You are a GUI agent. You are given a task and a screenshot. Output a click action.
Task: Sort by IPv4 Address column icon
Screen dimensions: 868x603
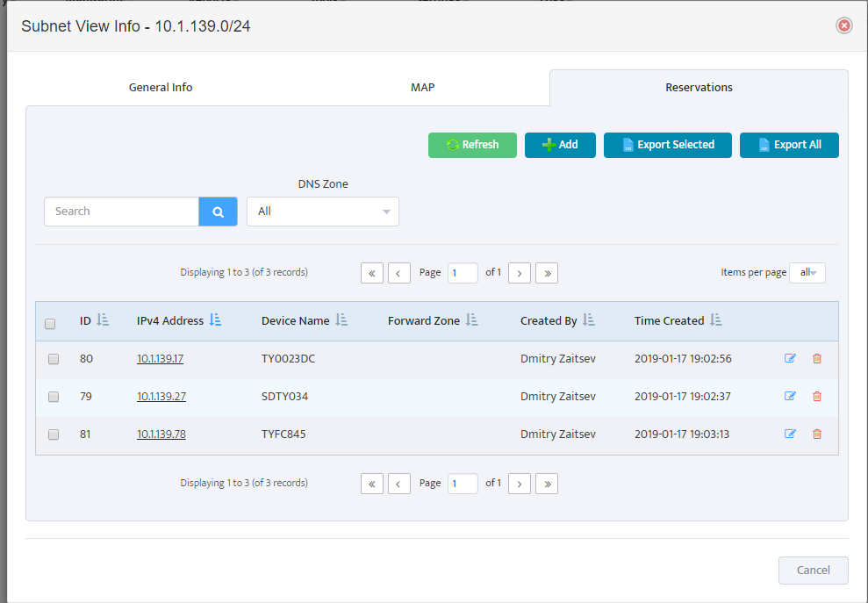[215, 320]
